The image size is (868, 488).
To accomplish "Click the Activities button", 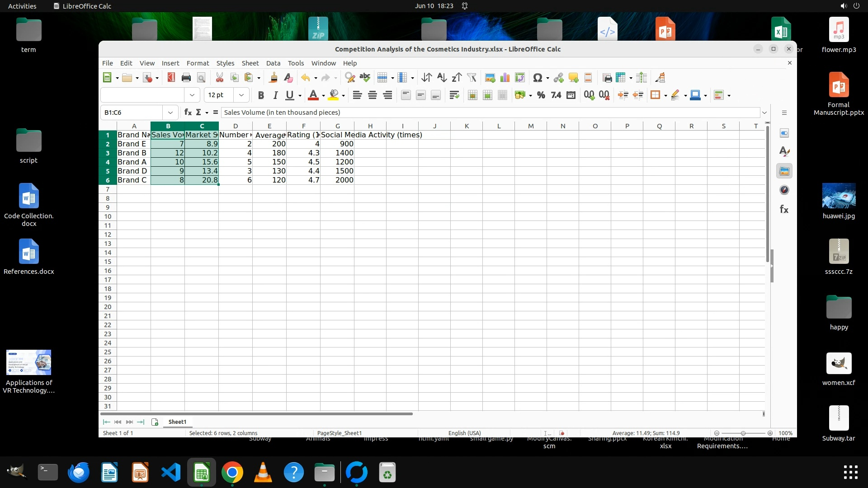I will pos(22,6).
